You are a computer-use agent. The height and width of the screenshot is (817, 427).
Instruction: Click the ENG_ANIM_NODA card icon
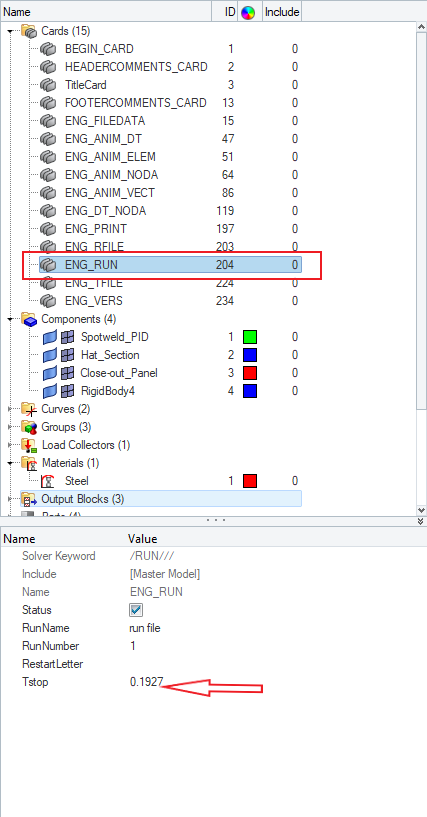coord(48,175)
